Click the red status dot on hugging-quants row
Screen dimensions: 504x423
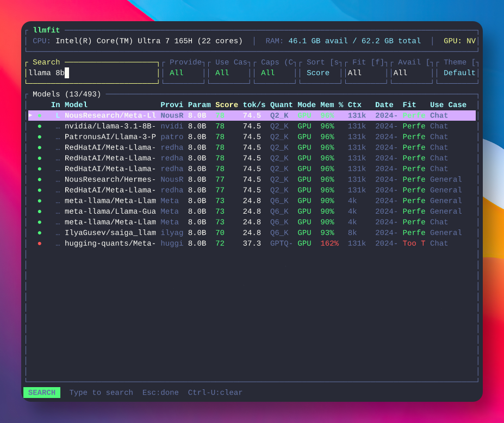(x=40, y=244)
